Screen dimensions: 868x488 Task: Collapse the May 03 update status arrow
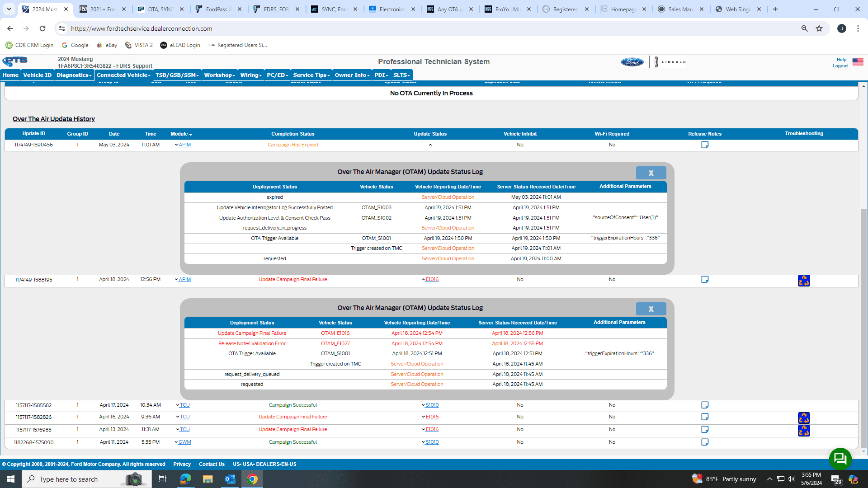430,145
